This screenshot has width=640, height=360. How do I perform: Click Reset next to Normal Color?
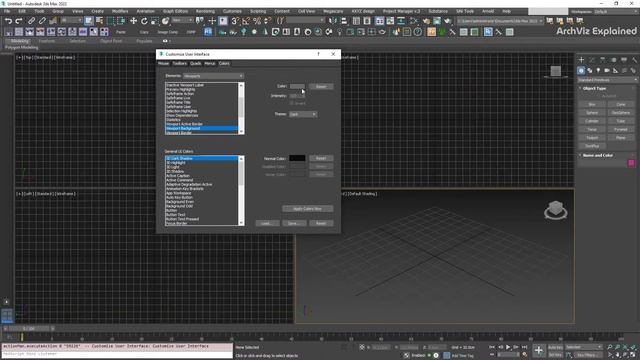321,158
